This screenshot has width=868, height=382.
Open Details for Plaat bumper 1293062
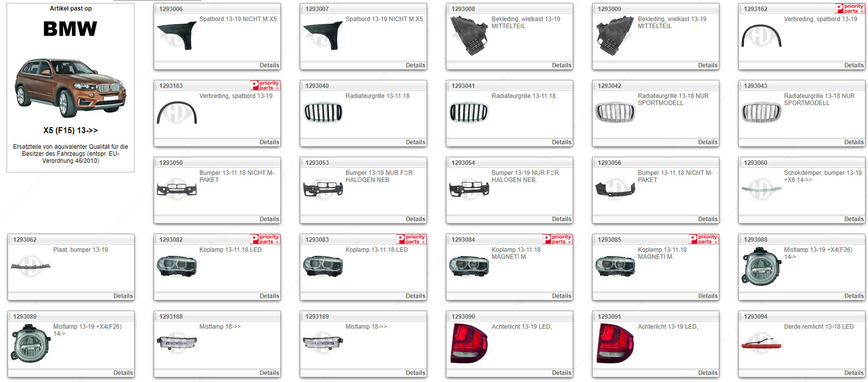123,296
